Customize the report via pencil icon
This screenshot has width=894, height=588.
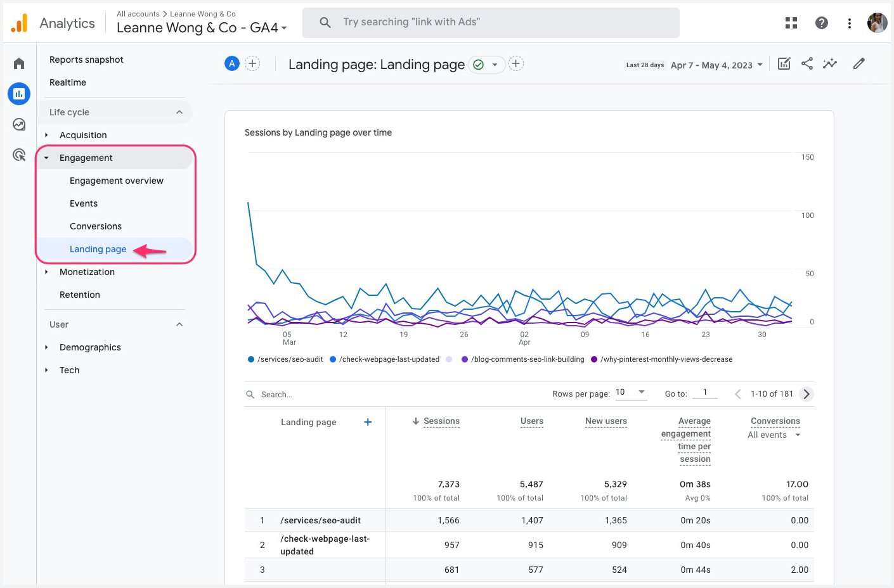(859, 63)
